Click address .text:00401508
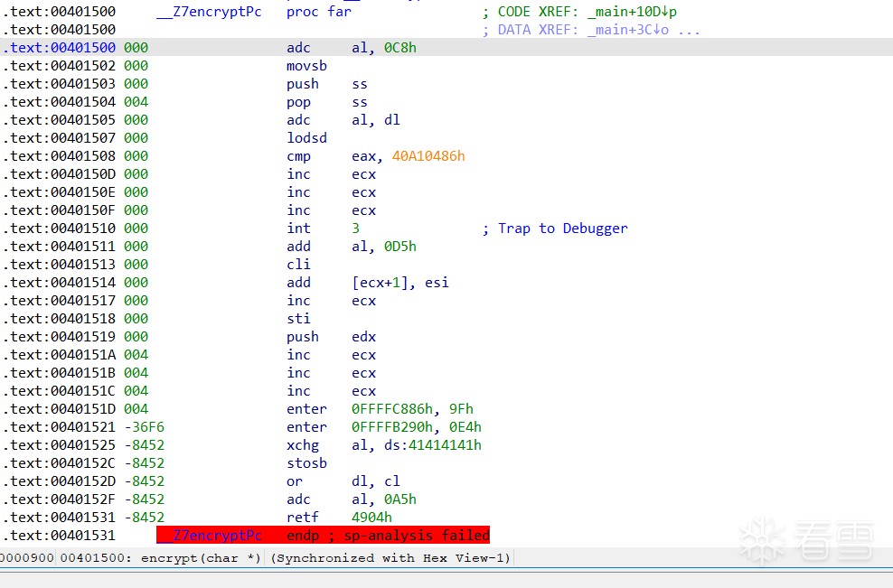Screen dimensions: 893x588 60,156
